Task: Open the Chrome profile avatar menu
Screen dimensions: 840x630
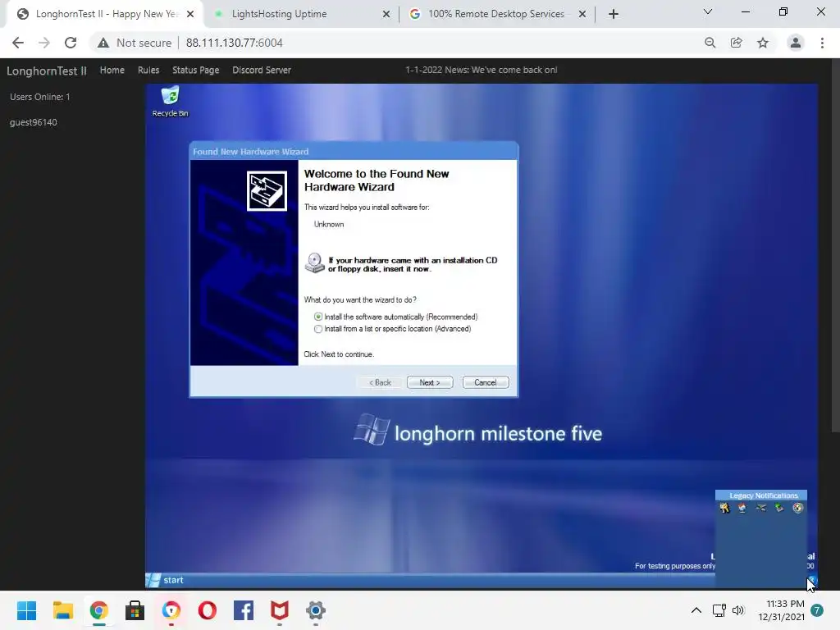Action: 796,43
